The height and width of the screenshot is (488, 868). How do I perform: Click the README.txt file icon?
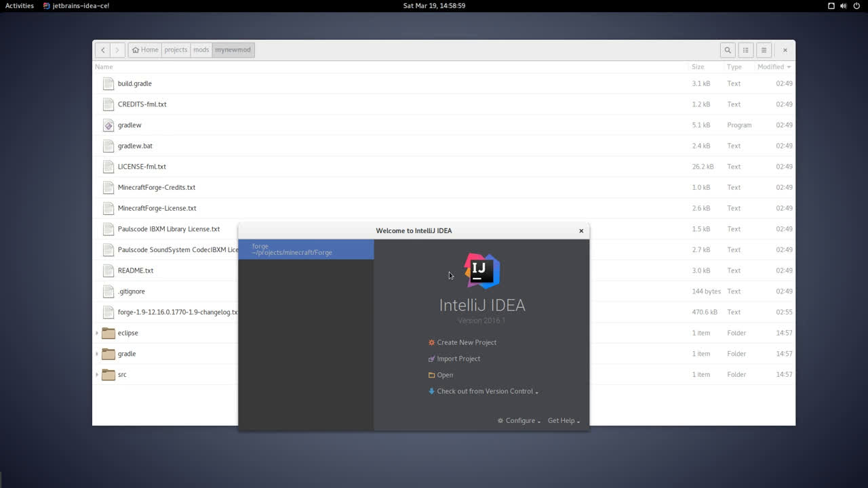(108, 270)
